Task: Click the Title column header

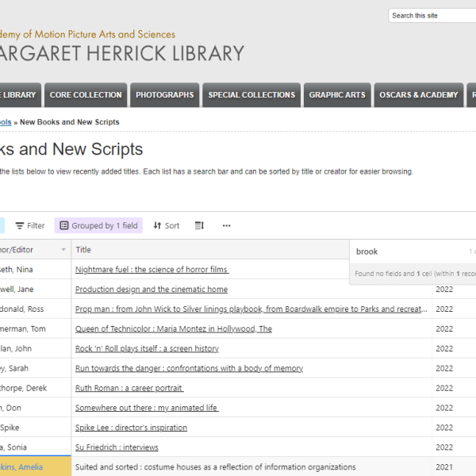Action: (83, 250)
